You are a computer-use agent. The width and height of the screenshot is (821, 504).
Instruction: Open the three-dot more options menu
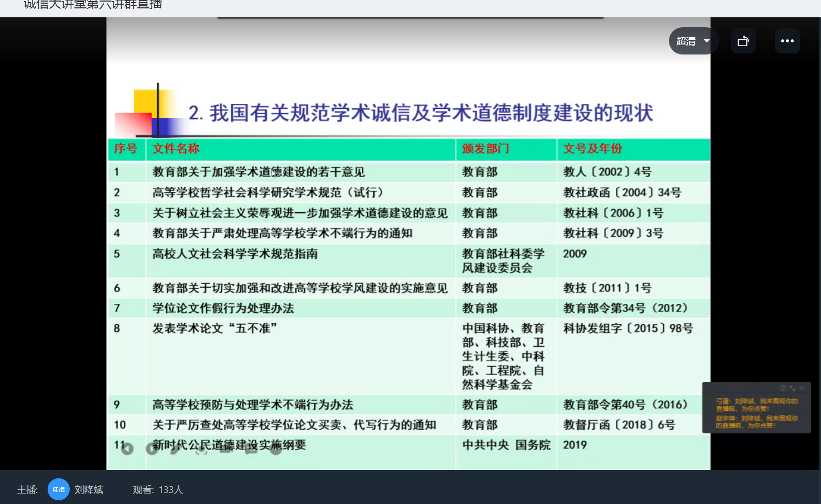click(x=787, y=41)
